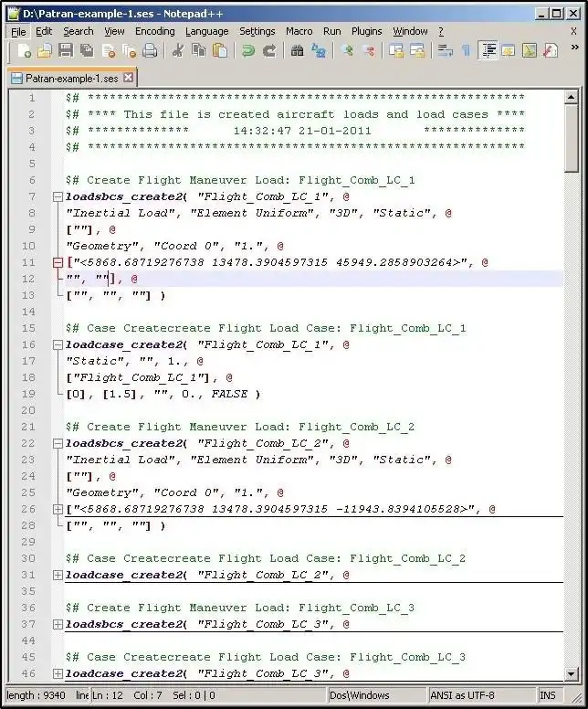Screen dimensions: 588x709
Task: Click Dos\Windows in status bar
Action: [x=359, y=695]
